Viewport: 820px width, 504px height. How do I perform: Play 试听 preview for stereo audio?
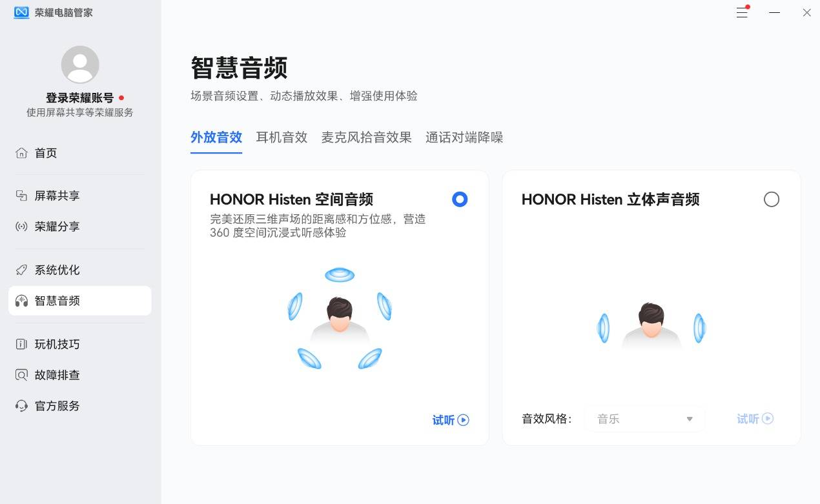pyautogui.click(x=755, y=419)
